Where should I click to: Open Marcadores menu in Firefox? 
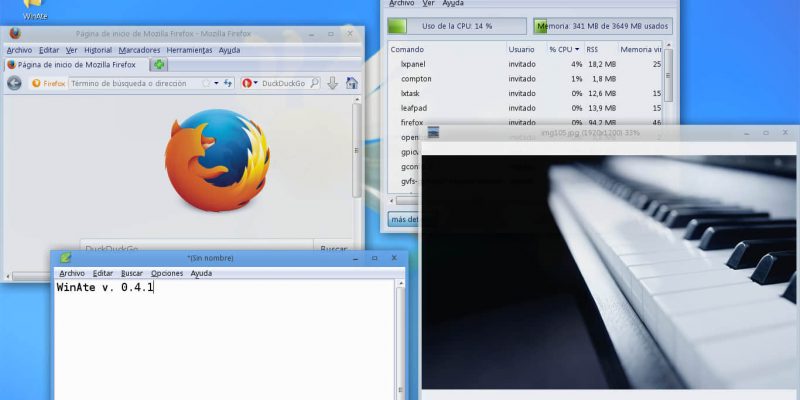(x=139, y=50)
